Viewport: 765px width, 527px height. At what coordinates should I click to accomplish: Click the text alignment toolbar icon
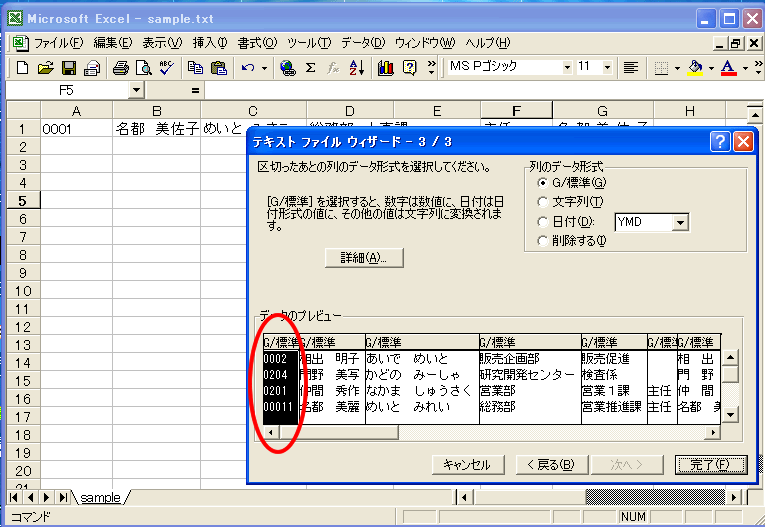(631, 68)
